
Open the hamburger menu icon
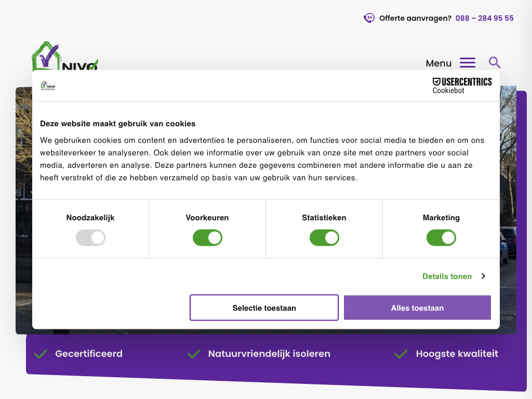point(468,63)
